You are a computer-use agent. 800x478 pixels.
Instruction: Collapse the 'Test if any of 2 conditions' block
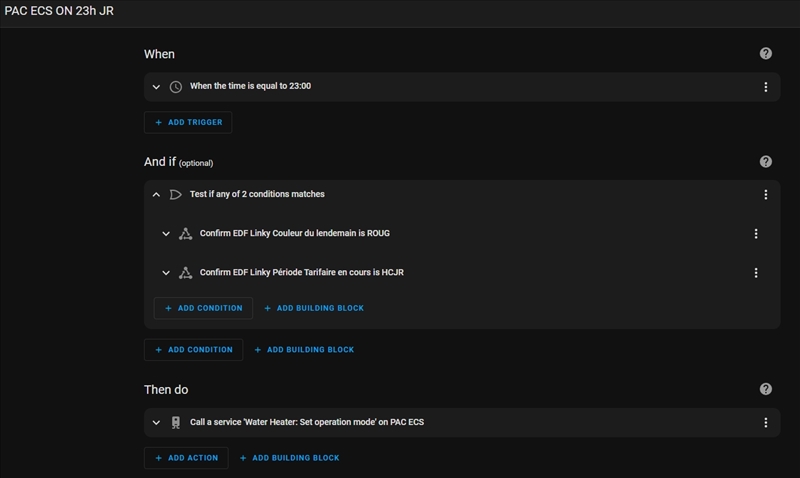[x=156, y=194]
